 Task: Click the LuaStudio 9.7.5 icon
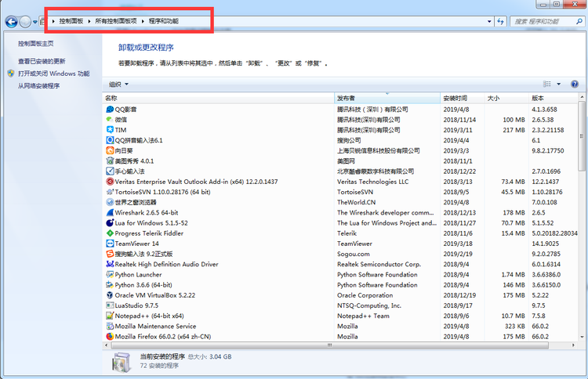pyautogui.click(x=110, y=305)
